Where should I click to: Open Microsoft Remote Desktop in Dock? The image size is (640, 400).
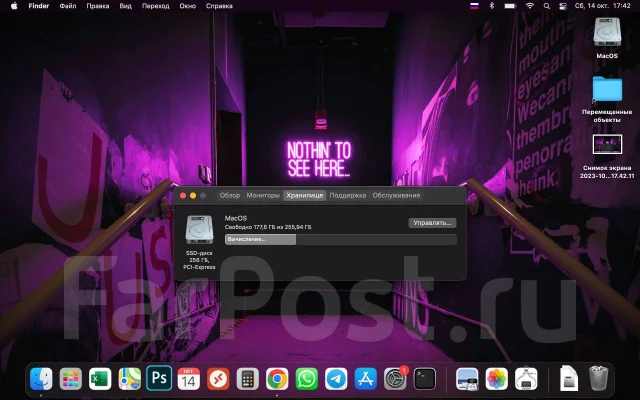218,379
